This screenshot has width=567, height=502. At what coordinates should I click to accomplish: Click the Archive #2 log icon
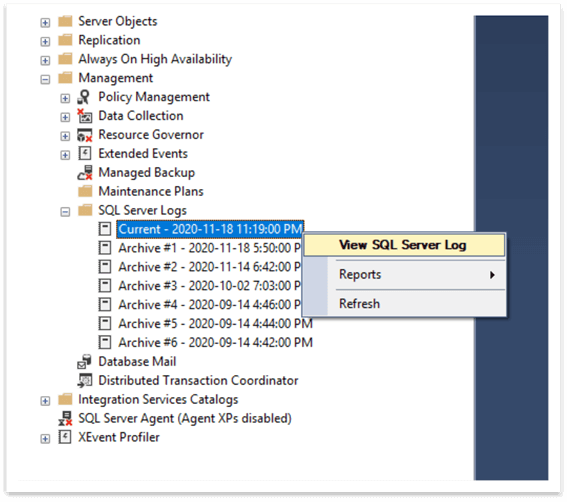[105, 267]
